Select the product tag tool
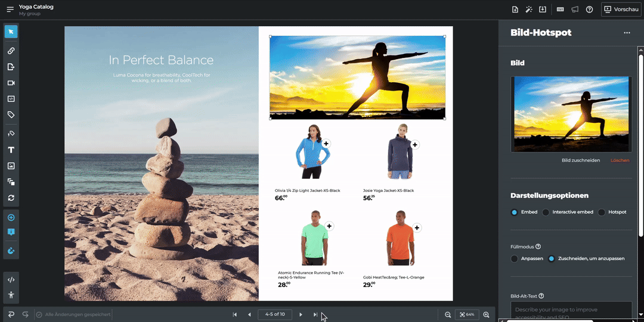 (x=11, y=114)
